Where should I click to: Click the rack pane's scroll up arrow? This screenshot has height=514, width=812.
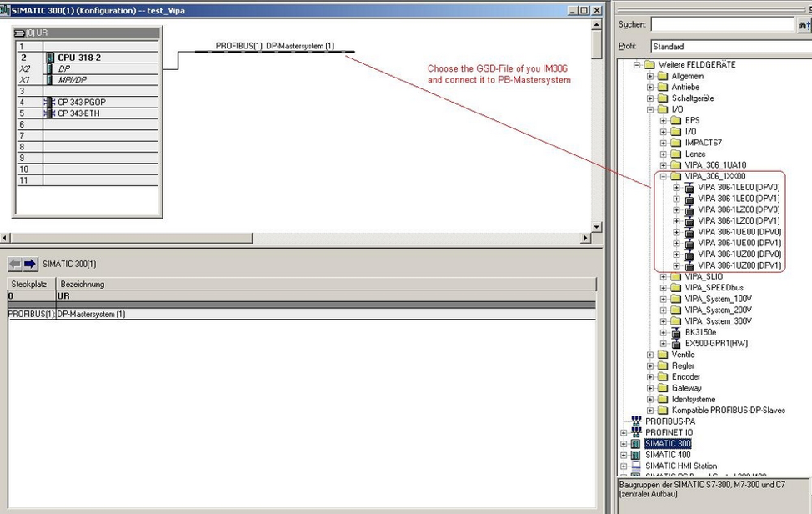pos(597,24)
